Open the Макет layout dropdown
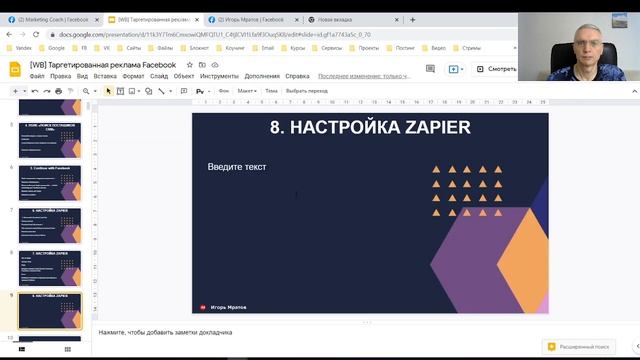640x360 pixels. pyautogui.click(x=247, y=91)
